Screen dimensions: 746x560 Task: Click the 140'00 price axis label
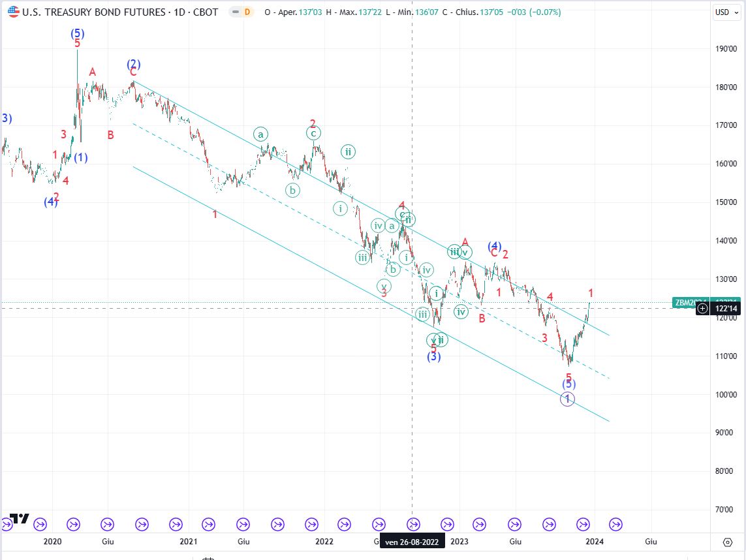tap(726, 241)
